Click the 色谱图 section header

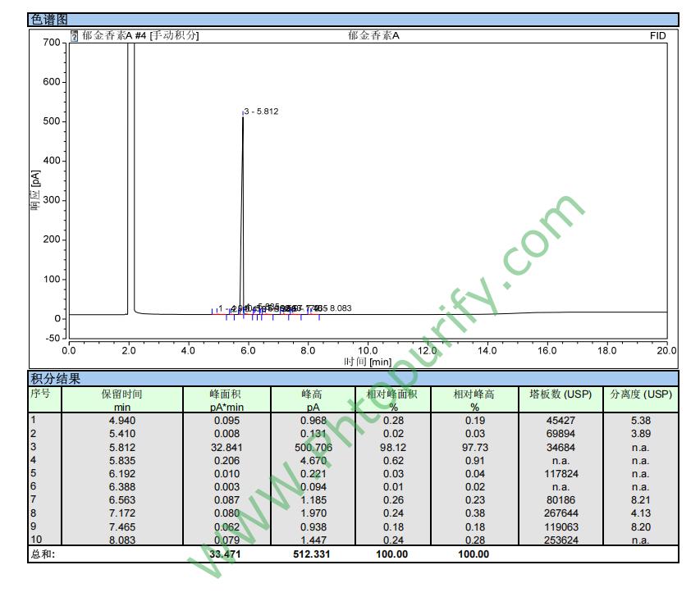pyautogui.click(x=48, y=20)
